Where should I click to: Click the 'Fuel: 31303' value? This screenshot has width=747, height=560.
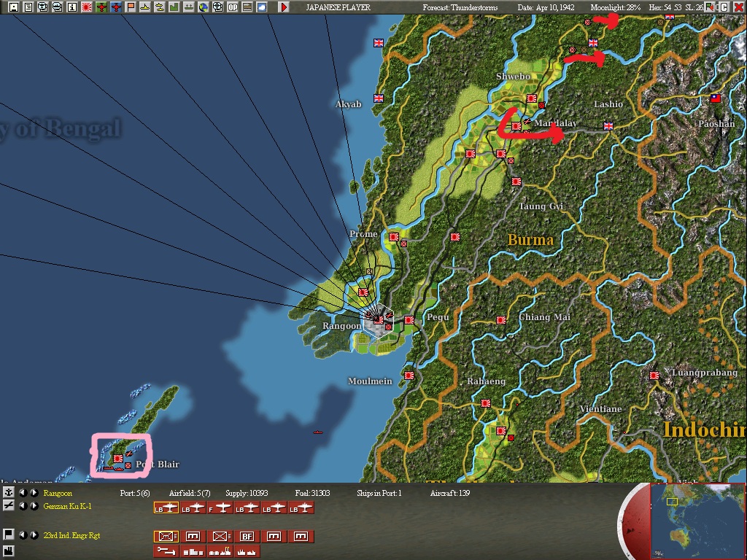point(312,493)
